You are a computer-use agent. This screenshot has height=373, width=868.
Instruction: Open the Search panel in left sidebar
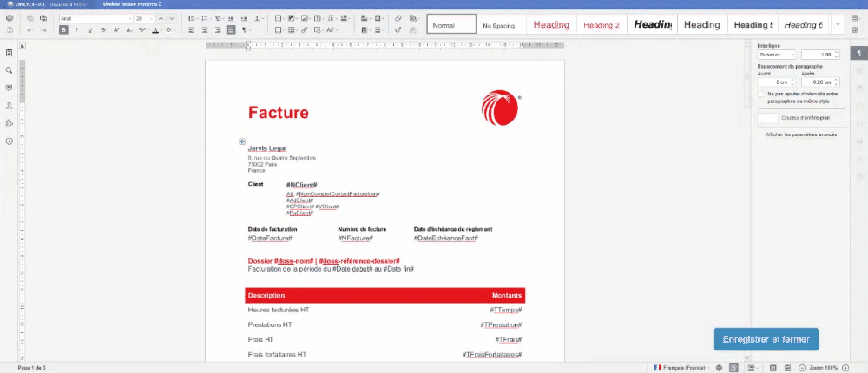click(9, 70)
